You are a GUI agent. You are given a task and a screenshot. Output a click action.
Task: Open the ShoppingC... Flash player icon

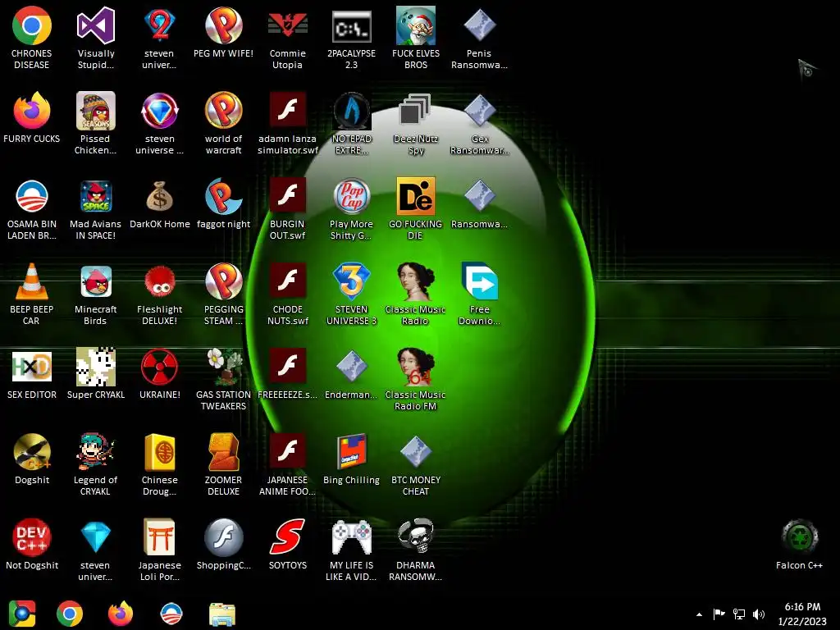223,537
